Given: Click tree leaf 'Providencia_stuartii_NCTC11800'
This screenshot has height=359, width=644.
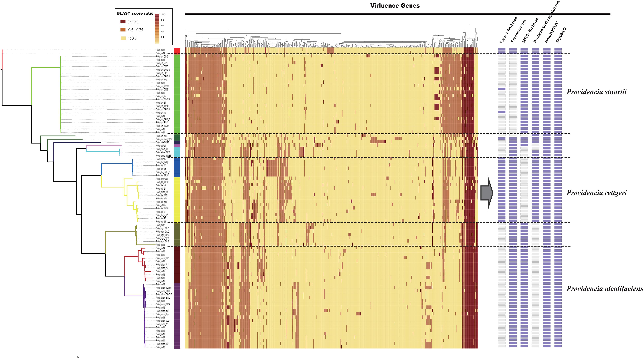Looking at the screenshot, I should (162, 57).
